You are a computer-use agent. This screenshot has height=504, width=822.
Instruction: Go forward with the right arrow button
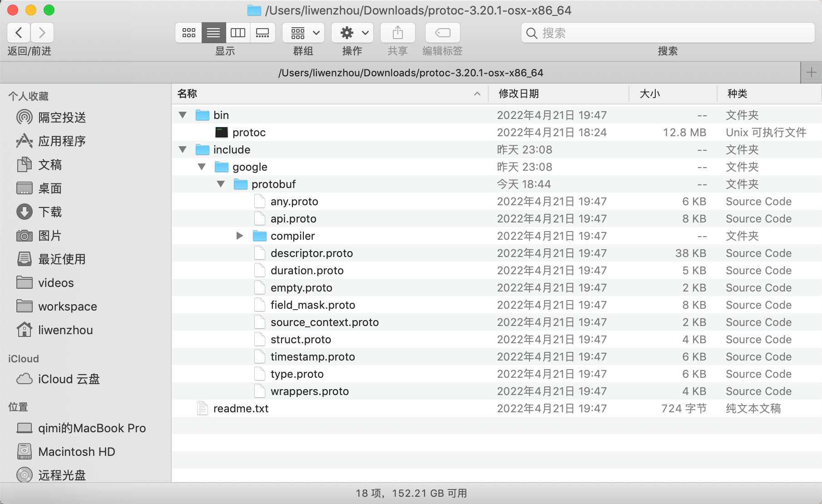pyautogui.click(x=42, y=33)
